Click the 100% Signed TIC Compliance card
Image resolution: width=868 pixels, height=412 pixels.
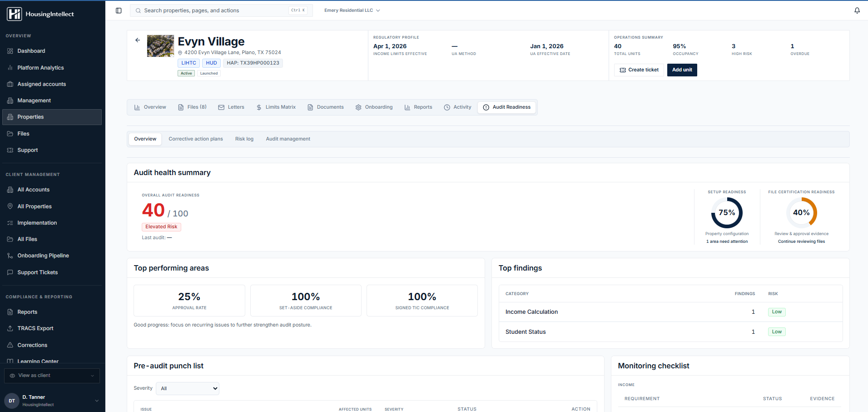point(422,301)
